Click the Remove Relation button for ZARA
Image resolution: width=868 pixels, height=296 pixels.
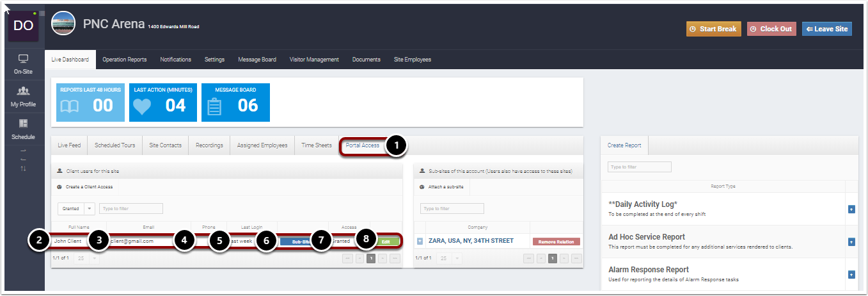point(556,242)
